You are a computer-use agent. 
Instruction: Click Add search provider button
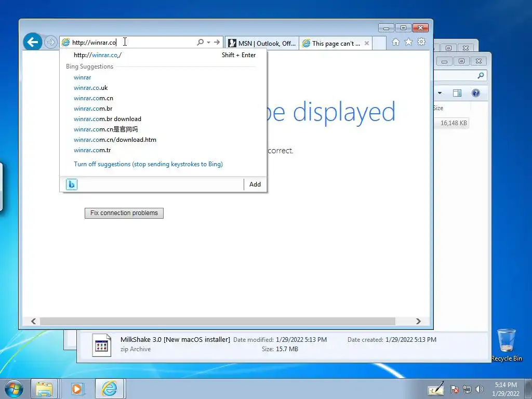[255, 184]
